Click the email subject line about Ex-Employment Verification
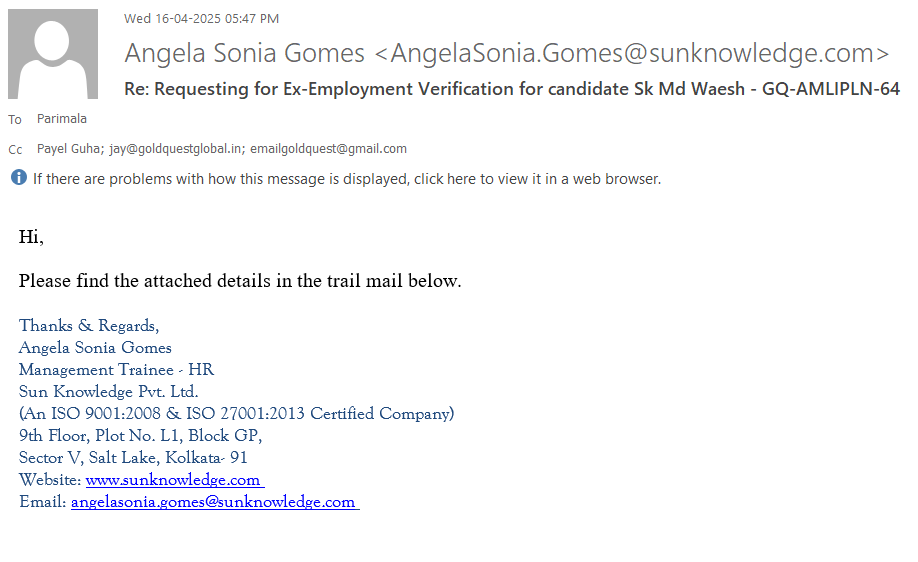This screenshot has width=918, height=562. pos(511,89)
